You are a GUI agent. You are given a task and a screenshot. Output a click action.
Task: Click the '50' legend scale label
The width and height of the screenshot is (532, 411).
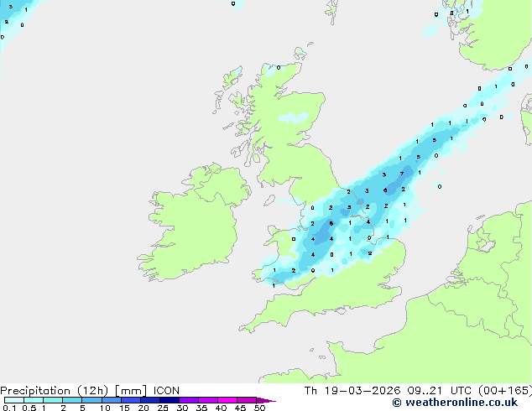259,408
